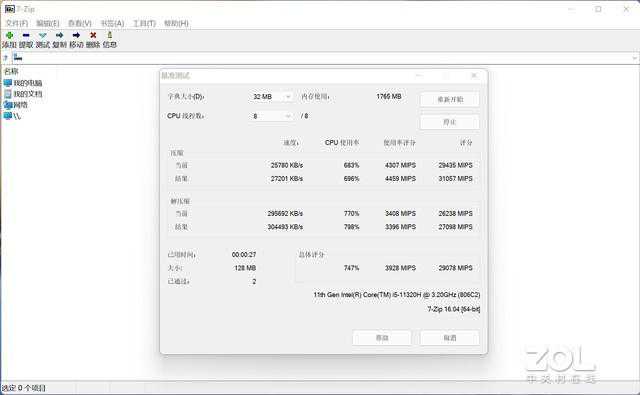Screen dimensions: 640x395
Task: Open the File (文件) menu
Action: (x=17, y=23)
